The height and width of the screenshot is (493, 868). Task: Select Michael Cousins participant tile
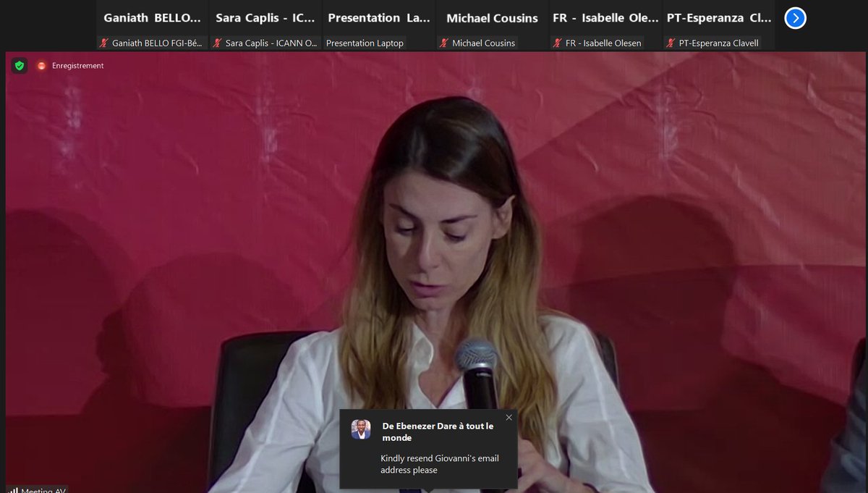(x=492, y=25)
